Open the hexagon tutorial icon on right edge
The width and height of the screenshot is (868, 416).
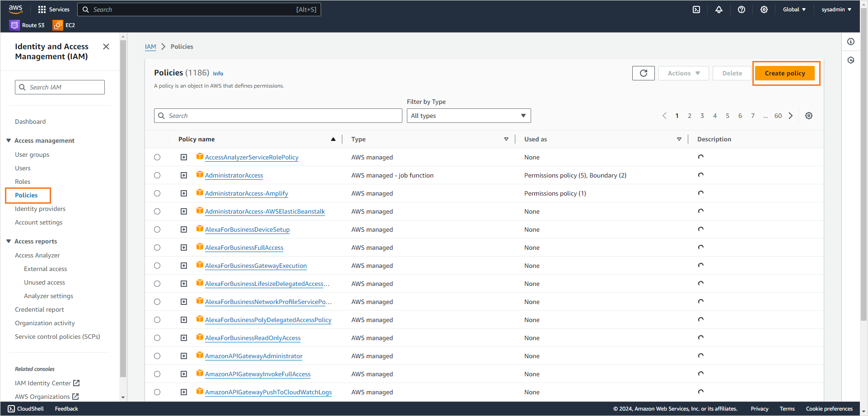(851, 60)
